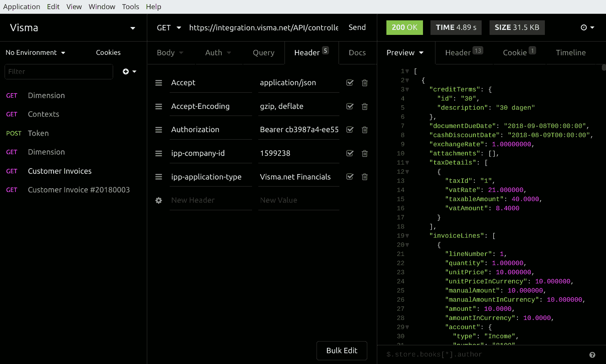Open the response history clock menu
The height and width of the screenshot is (364, 606).
pyautogui.click(x=587, y=27)
